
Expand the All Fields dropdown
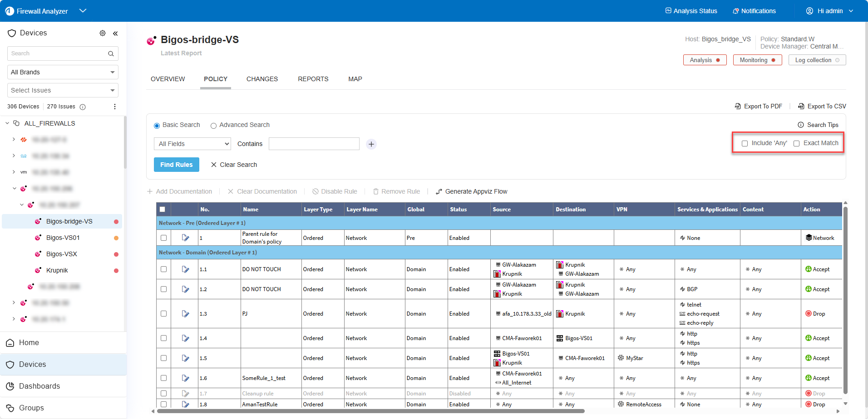[x=192, y=144]
